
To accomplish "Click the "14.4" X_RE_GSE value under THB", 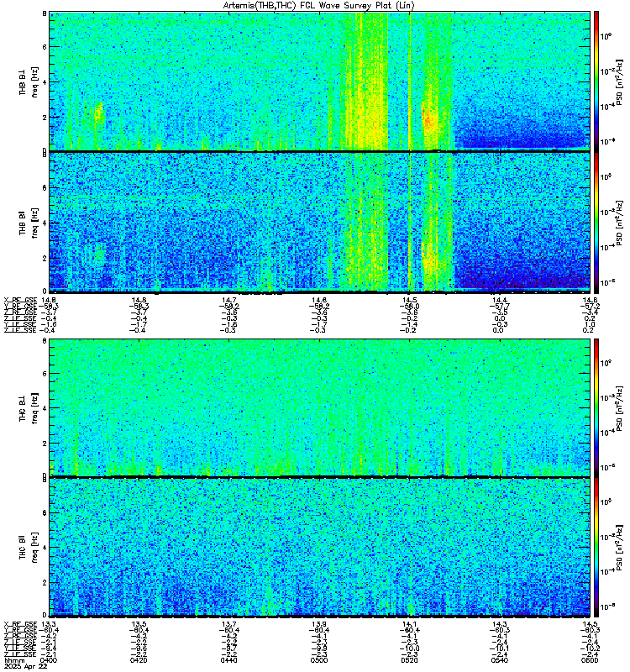I will 500,300.
